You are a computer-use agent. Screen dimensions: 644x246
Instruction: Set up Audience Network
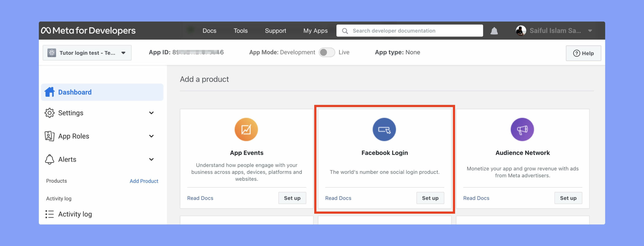[x=568, y=198]
